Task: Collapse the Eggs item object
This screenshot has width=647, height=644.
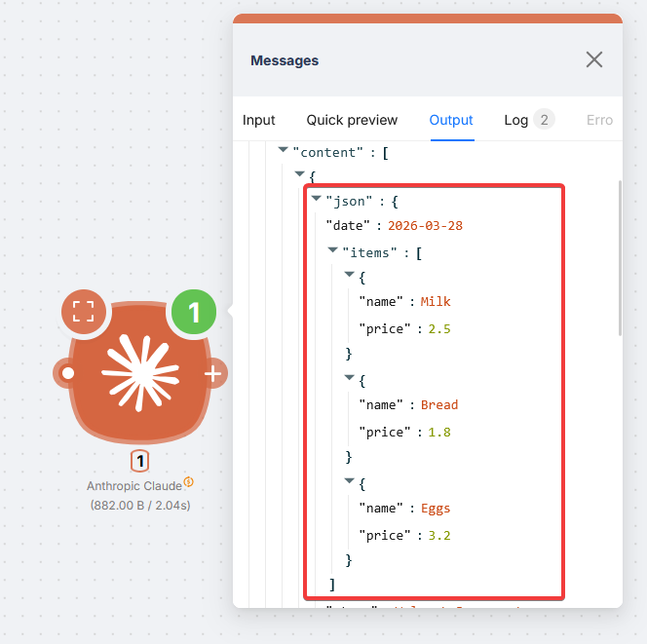Action: pyautogui.click(x=350, y=482)
